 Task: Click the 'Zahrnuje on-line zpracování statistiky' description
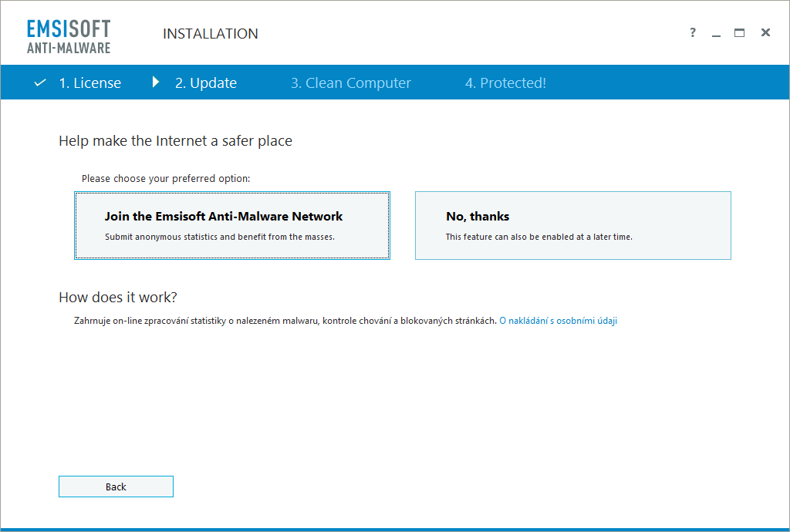285,321
